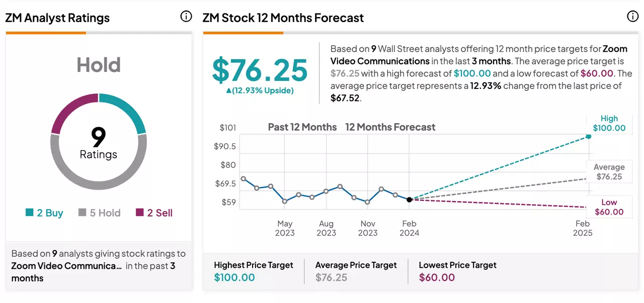Viewport: 644px width, 303px height.
Task: Open info icon beside ZM Analyst Ratings
Action: tap(186, 17)
